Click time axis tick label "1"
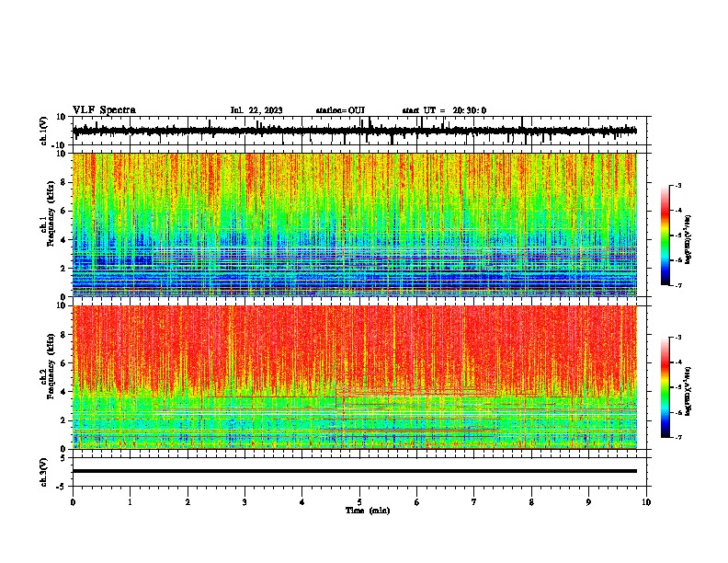 tap(130, 502)
